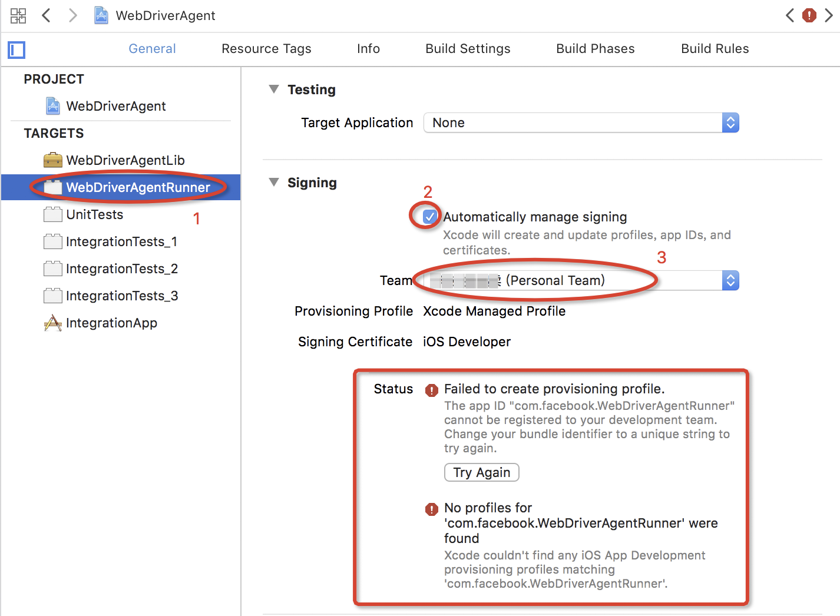This screenshot has height=616, width=840.
Task: Select the WebDriverAgentLib target
Action: tap(121, 160)
